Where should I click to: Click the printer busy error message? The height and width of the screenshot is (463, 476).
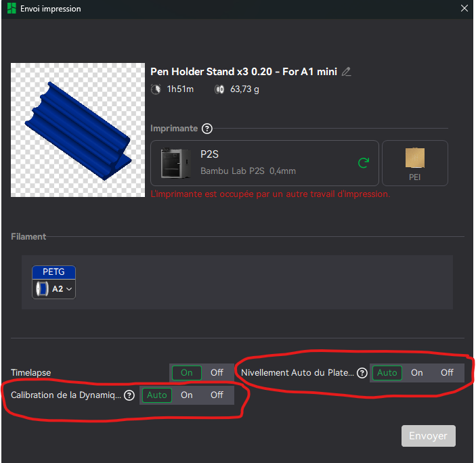tap(270, 194)
